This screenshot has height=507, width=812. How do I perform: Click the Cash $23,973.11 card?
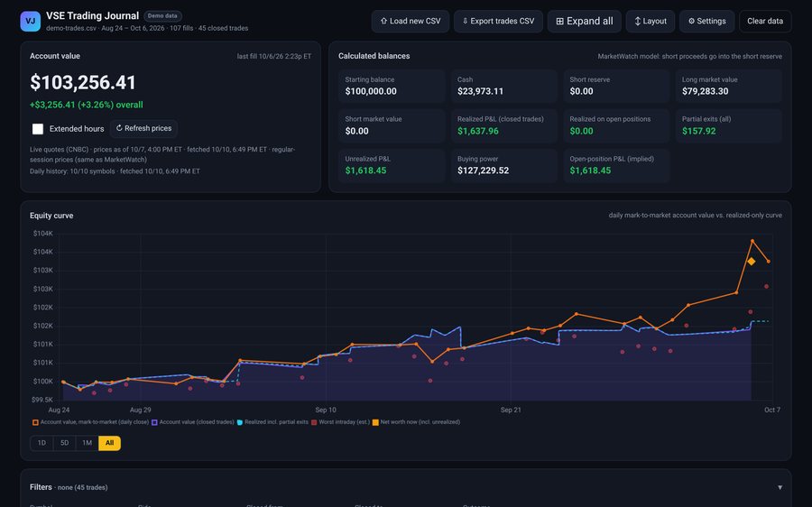(x=503, y=86)
